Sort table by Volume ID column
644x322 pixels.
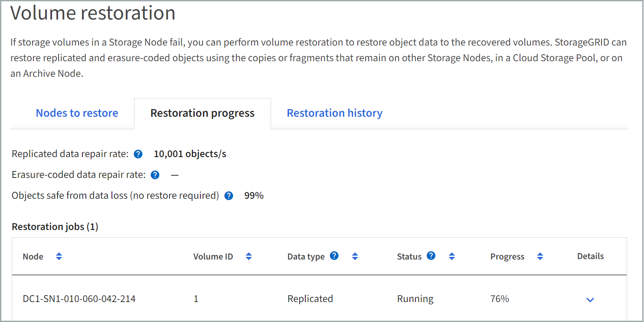(x=248, y=256)
